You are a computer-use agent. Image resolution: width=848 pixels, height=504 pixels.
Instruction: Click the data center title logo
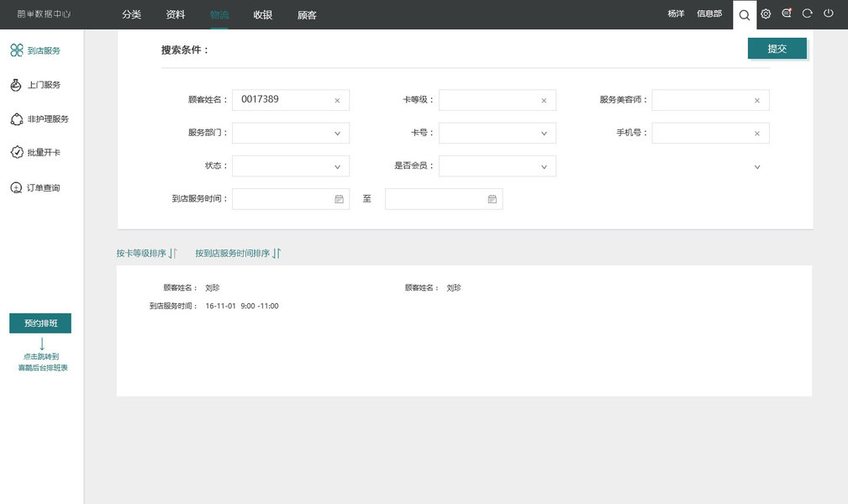coord(44,14)
